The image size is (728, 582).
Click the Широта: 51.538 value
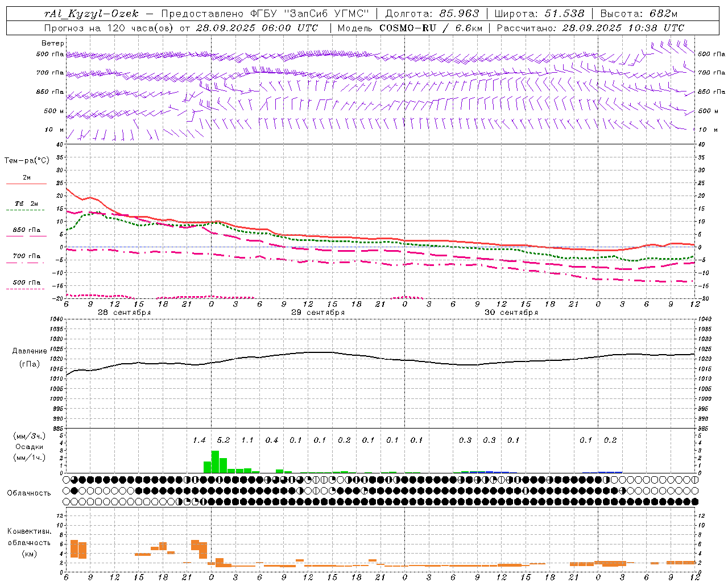(x=539, y=14)
